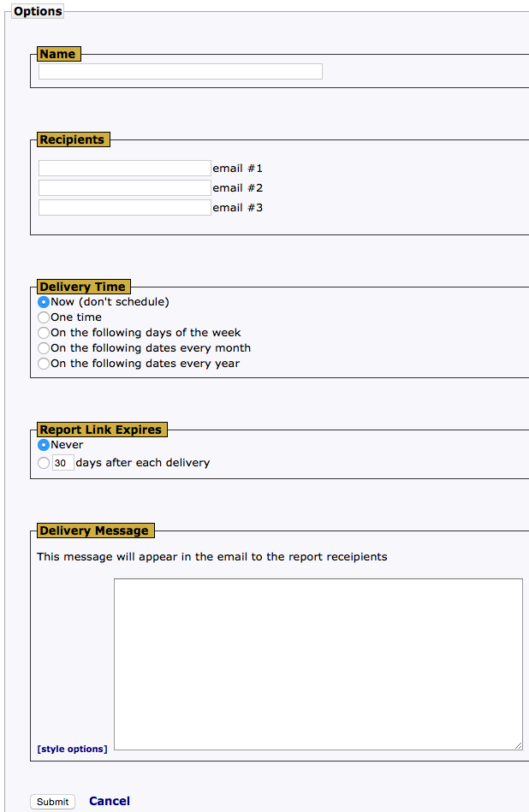Click the Delivery Message section label
The width and height of the screenshot is (529, 812).
pos(94,530)
